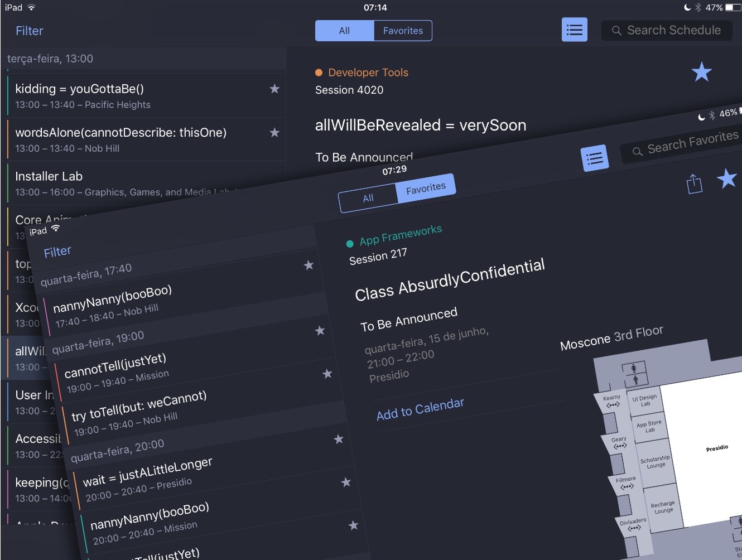742x560 pixels.
Task: Toggle favorite star for wordsAlone(cannotDescribe: thisOne)
Action: click(274, 133)
